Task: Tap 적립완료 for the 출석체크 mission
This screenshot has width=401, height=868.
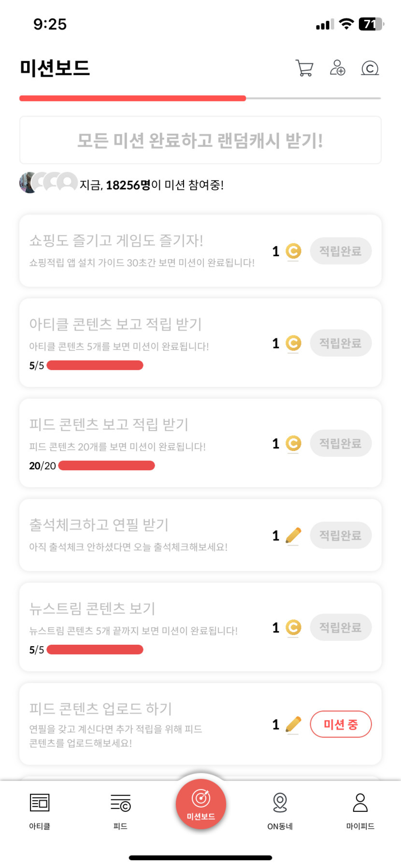Action: click(341, 535)
